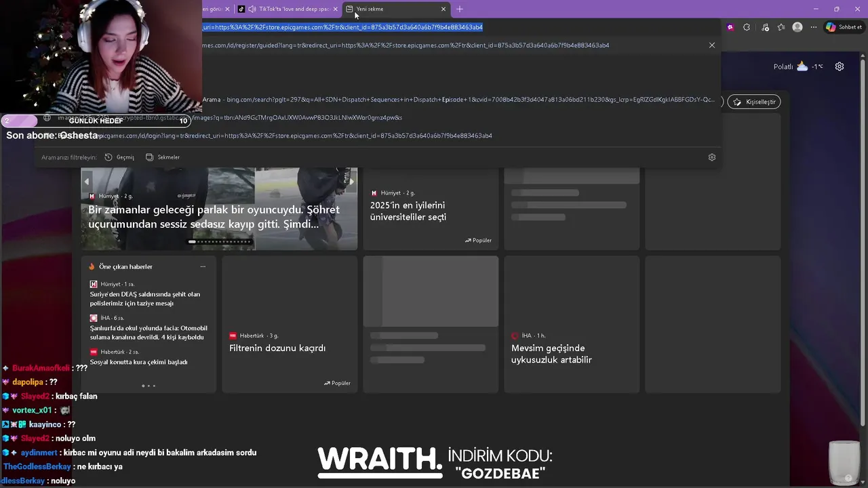This screenshot has width=868, height=488.
Task: Click the Öne çıkan haberler flame icon
Action: click(x=92, y=266)
